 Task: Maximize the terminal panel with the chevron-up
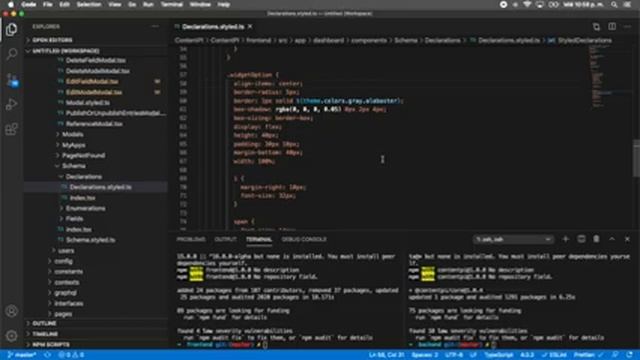612,239
